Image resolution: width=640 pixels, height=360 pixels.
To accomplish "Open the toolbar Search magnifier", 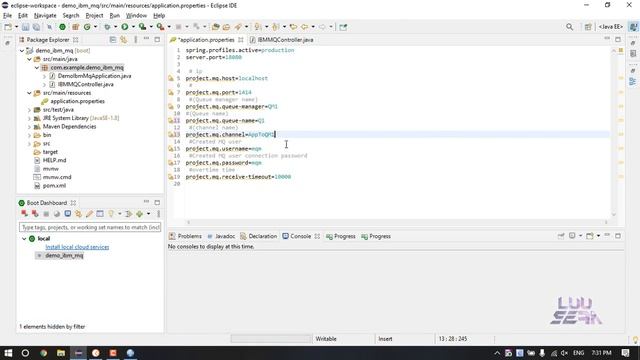I will click(x=569, y=27).
